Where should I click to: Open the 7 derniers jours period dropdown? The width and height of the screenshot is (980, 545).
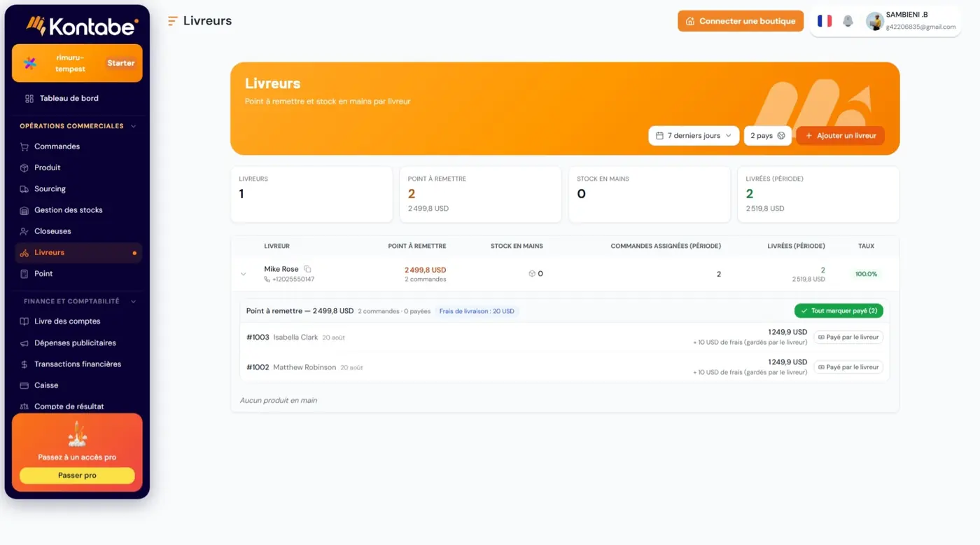click(694, 136)
